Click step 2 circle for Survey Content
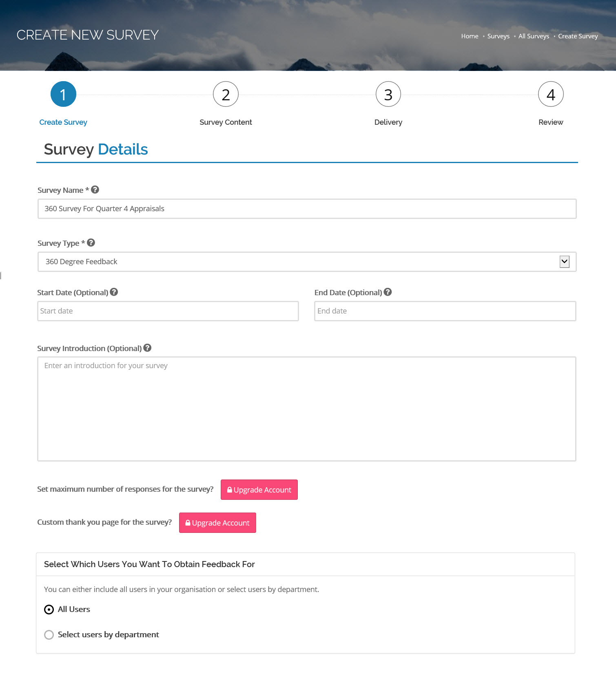 point(226,94)
